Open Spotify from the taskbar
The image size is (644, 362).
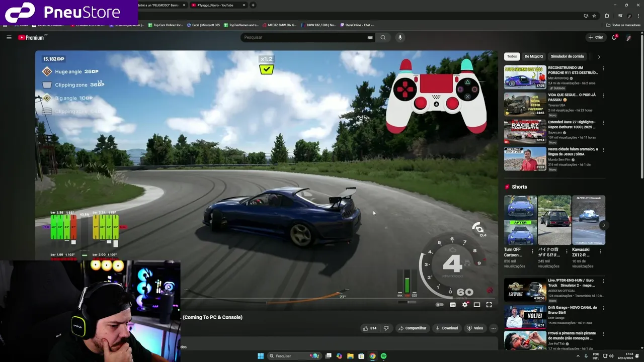383,356
